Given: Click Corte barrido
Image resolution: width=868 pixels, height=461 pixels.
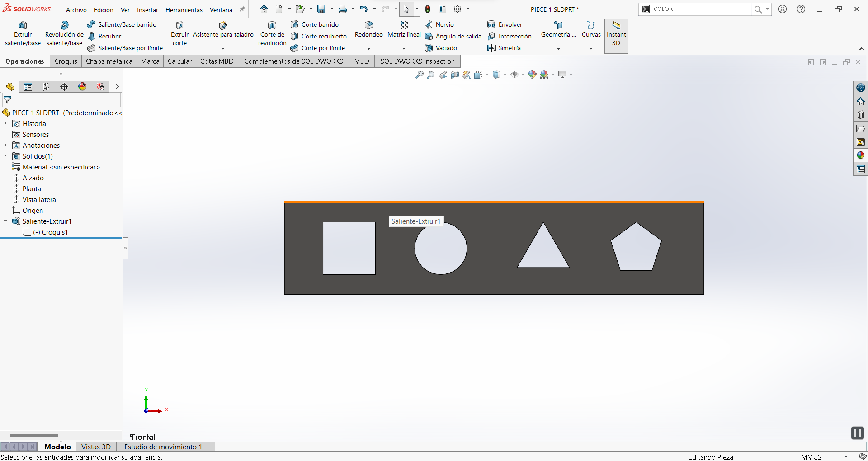Looking at the screenshot, I should click(315, 24).
